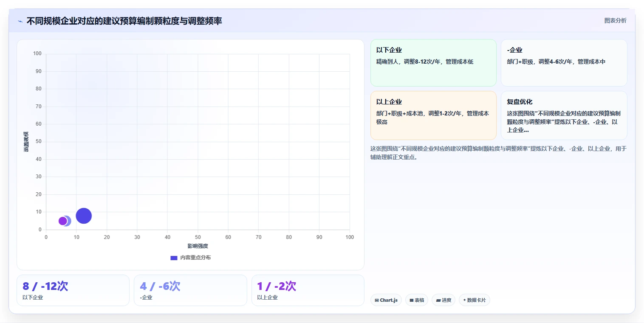Select the Chart.js tag

click(386, 300)
